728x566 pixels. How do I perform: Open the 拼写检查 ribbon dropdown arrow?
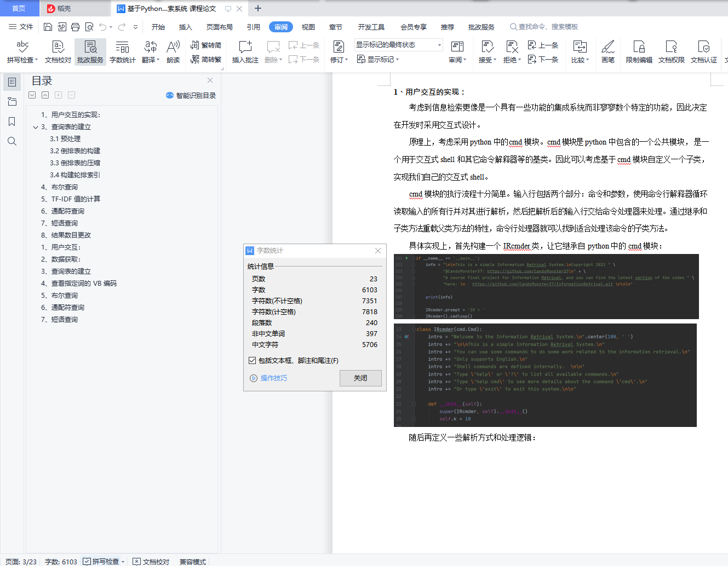pos(37,60)
